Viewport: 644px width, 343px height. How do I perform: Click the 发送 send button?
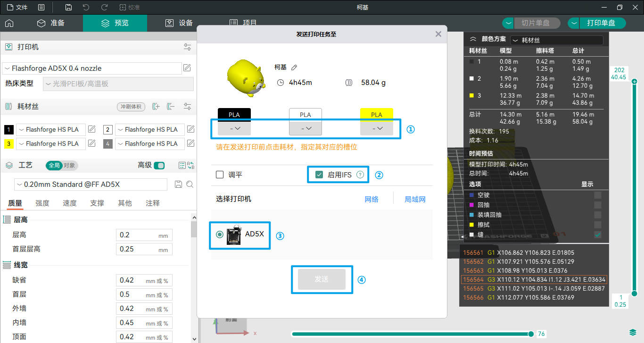322,279
